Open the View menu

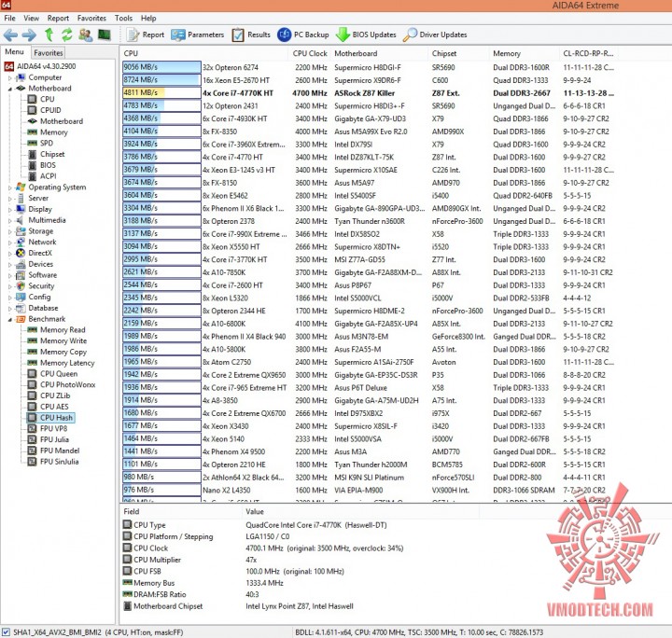(x=32, y=18)
